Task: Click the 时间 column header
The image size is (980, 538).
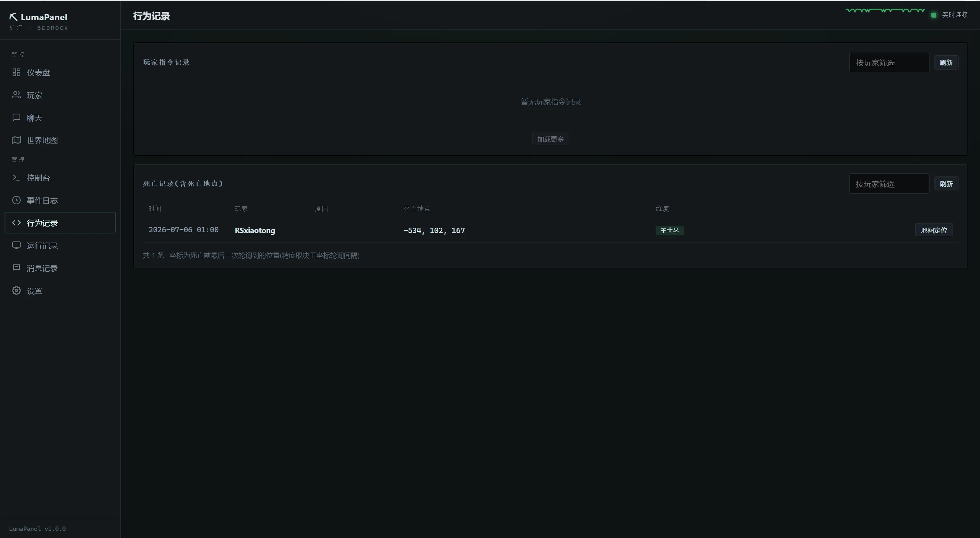Action: pyautogui.click(x=155, y=209)
